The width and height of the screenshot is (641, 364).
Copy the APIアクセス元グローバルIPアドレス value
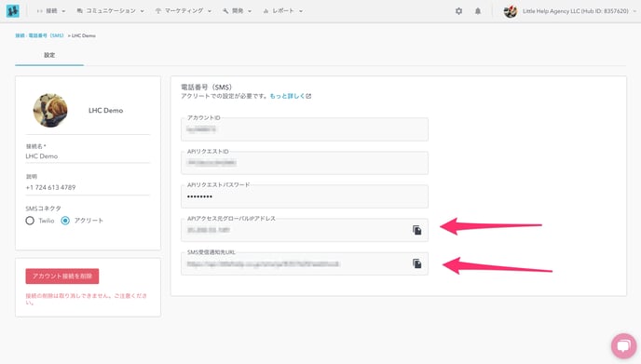[x=417, y=231]
